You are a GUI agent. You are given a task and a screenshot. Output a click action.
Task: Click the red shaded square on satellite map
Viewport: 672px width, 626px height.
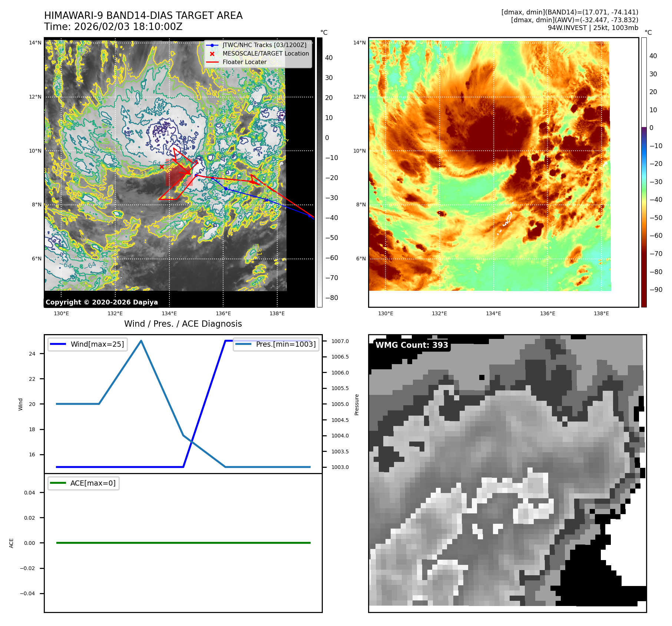pos(179,173)
